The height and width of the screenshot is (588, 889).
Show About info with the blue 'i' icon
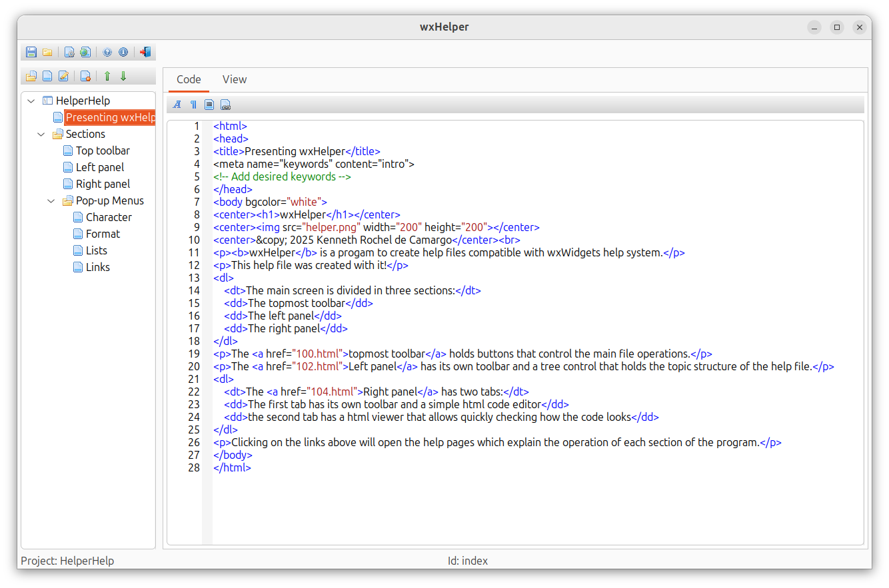(123, 52)
